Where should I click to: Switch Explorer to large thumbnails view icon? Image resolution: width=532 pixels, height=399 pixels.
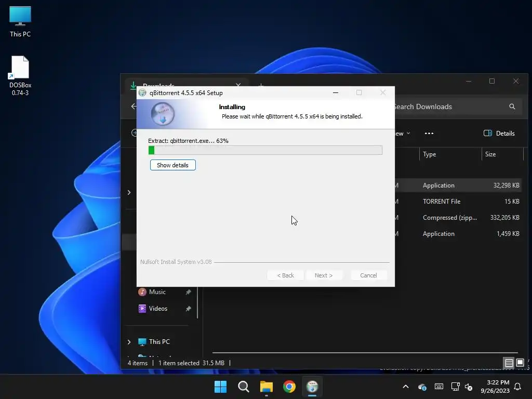(520, 363)
